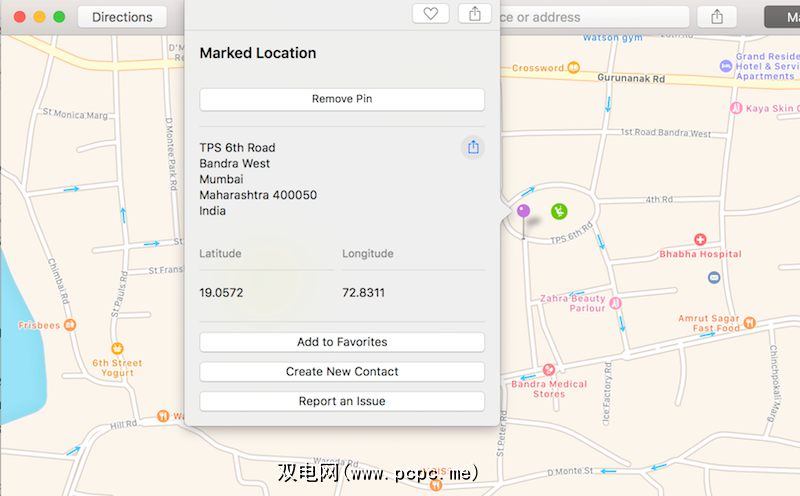This screenshot has width=800, height=496.
Task: Click the green zoom window button
Action: coord(59,17)
